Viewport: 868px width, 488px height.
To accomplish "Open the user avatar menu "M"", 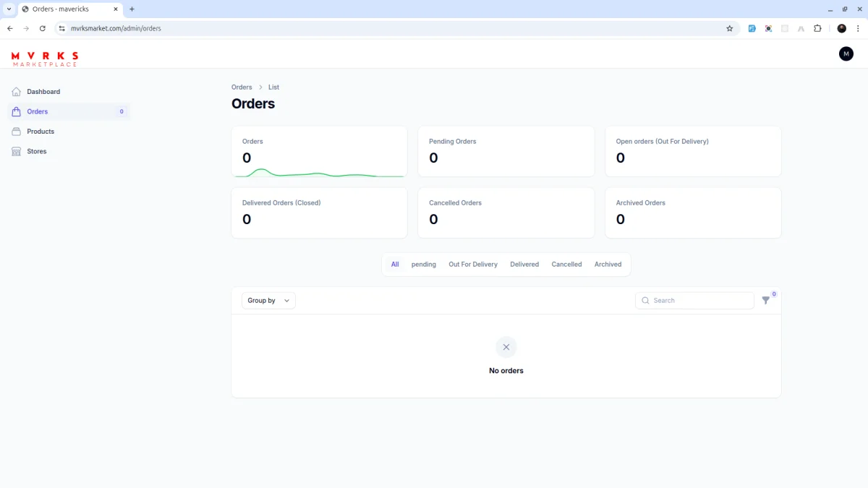I will tap(846, 53).
